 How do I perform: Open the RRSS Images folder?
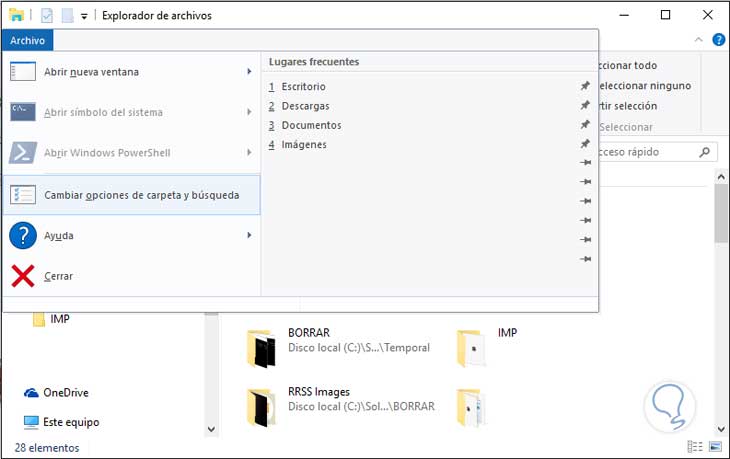click(x=318, y=391)
